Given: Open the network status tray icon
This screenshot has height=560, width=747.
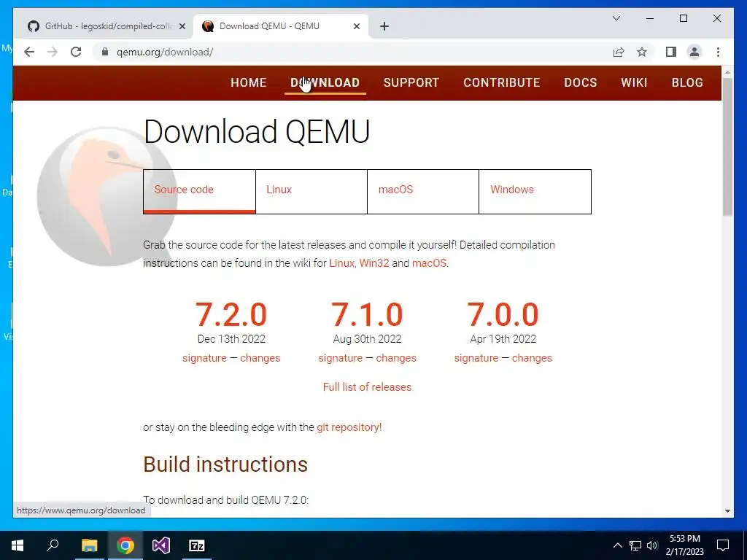Looking at the screenshot, I should tap(635, 545).
